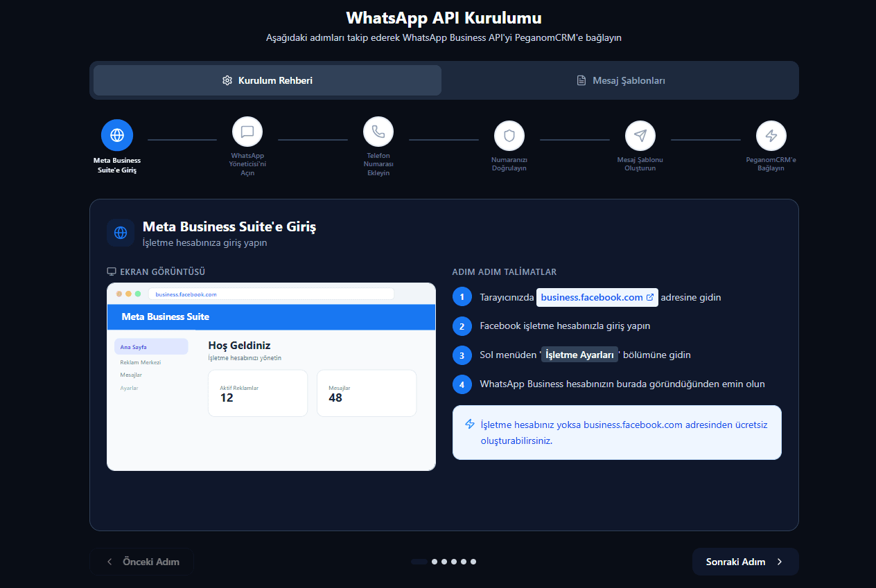The width and height of the screenshot is (876, 588).
Task: Go to the Telefon Numarası phone step icon
Action: pos(378,132)
